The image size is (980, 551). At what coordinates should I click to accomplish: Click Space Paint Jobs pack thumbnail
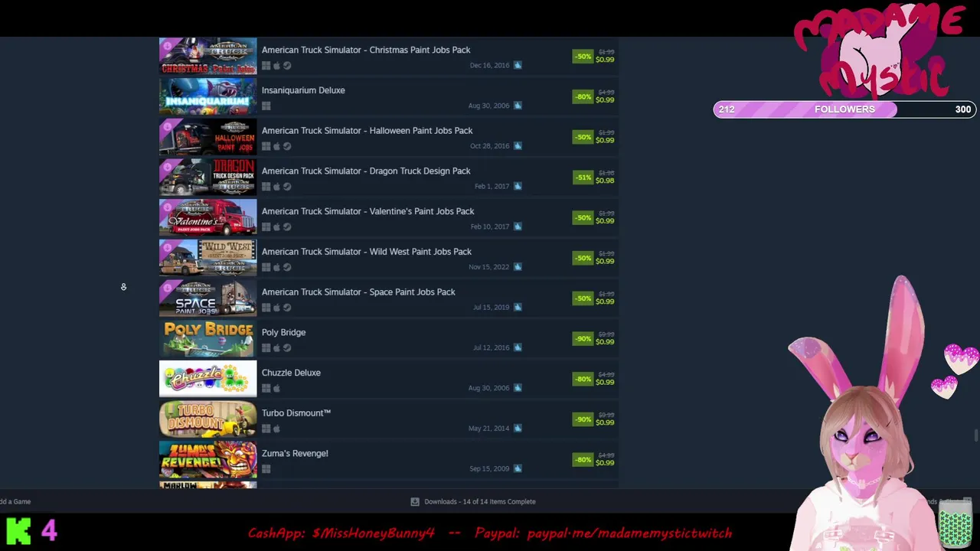coord(208,298)
